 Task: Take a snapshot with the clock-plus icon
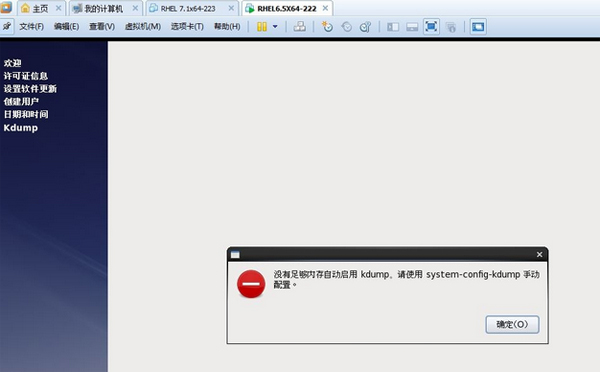327,27
